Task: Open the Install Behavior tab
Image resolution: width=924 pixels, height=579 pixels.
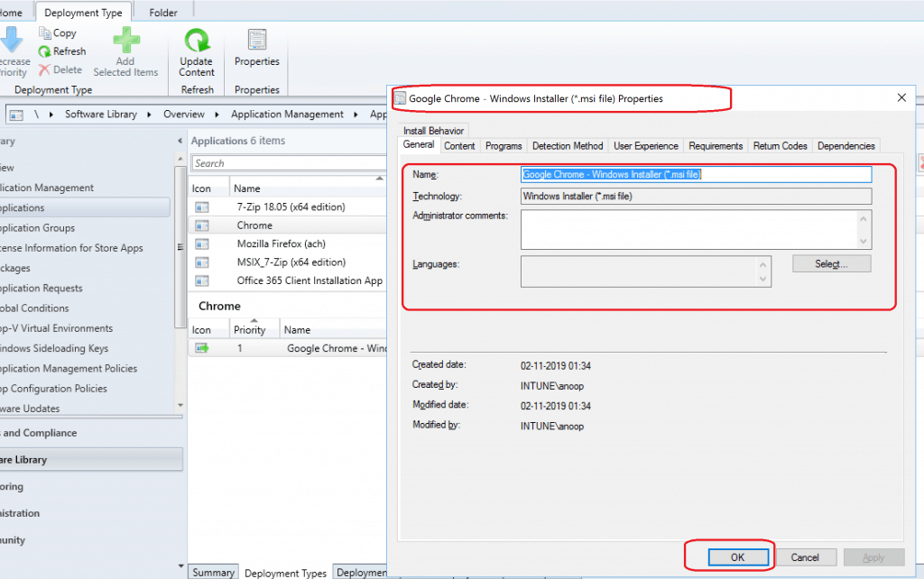Action: tap(434, 131)
